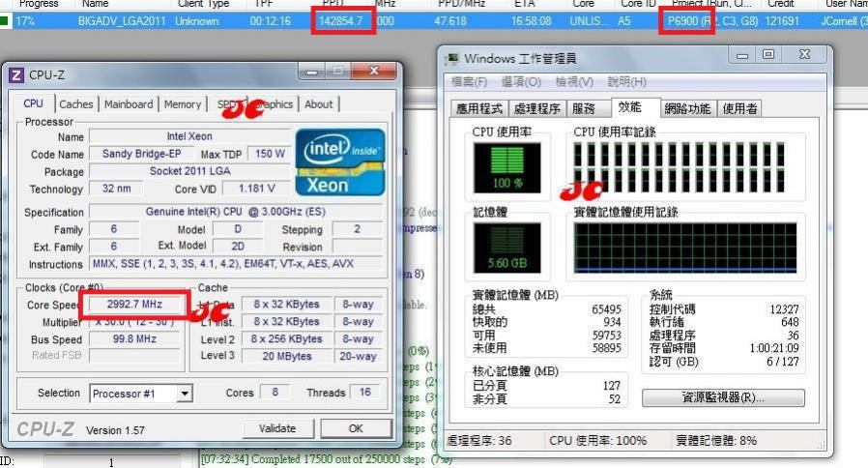
Task: Click the PPD column header in background window
Action: pos(333,4)
